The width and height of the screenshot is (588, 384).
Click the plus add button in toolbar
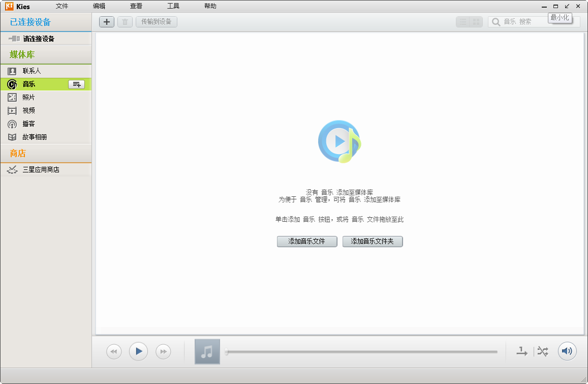(107, 22)
